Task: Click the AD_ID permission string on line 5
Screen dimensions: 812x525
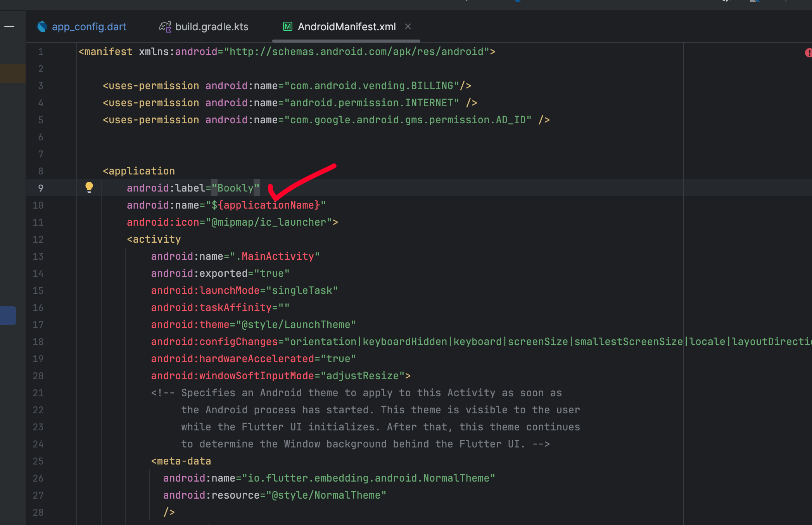Action: (x=408, y=120)
